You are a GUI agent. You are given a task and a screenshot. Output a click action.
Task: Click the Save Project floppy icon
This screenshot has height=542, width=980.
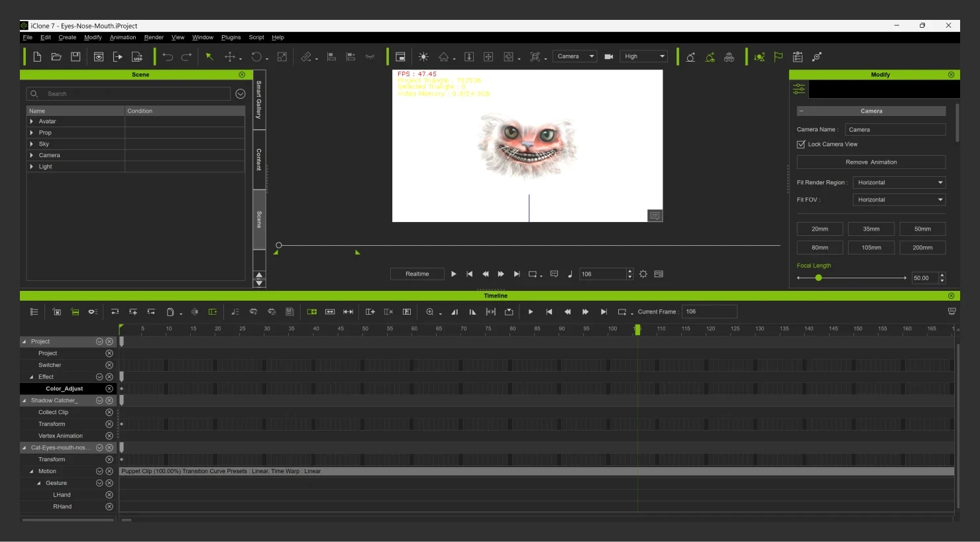point(76,57)
